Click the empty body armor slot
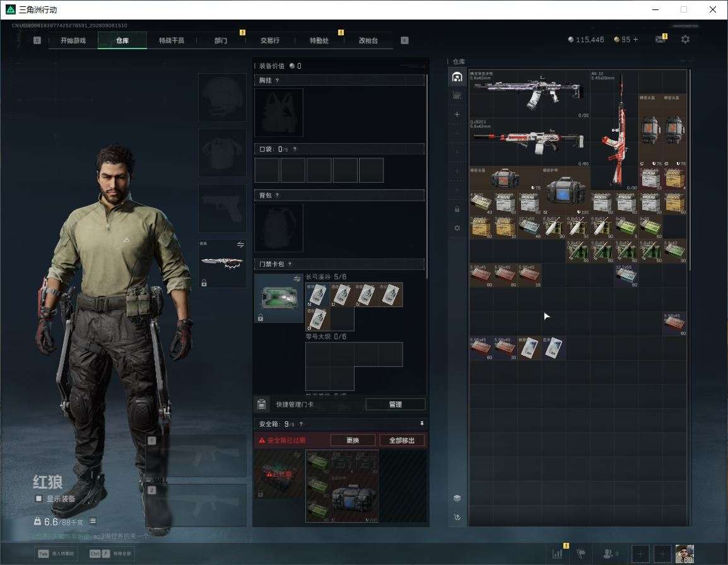The width and height of the screenshot is (728, 565). click(x=223, y=153)
